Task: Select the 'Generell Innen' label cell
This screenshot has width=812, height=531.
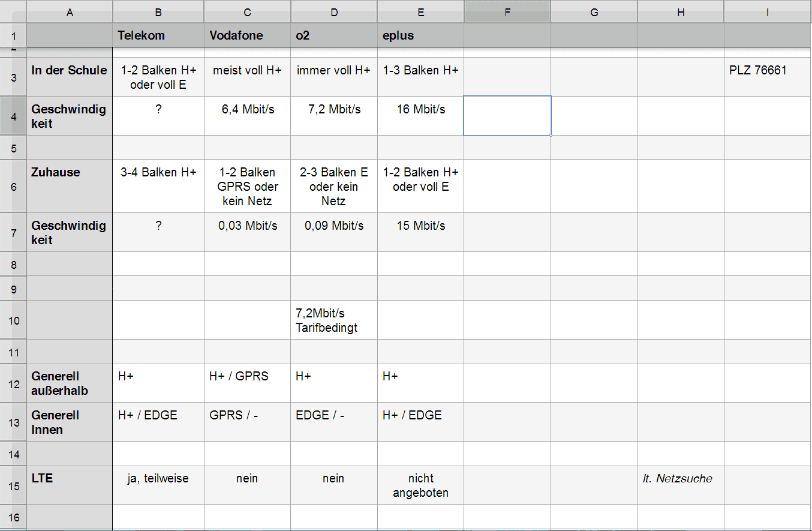Action: (70, 422)
